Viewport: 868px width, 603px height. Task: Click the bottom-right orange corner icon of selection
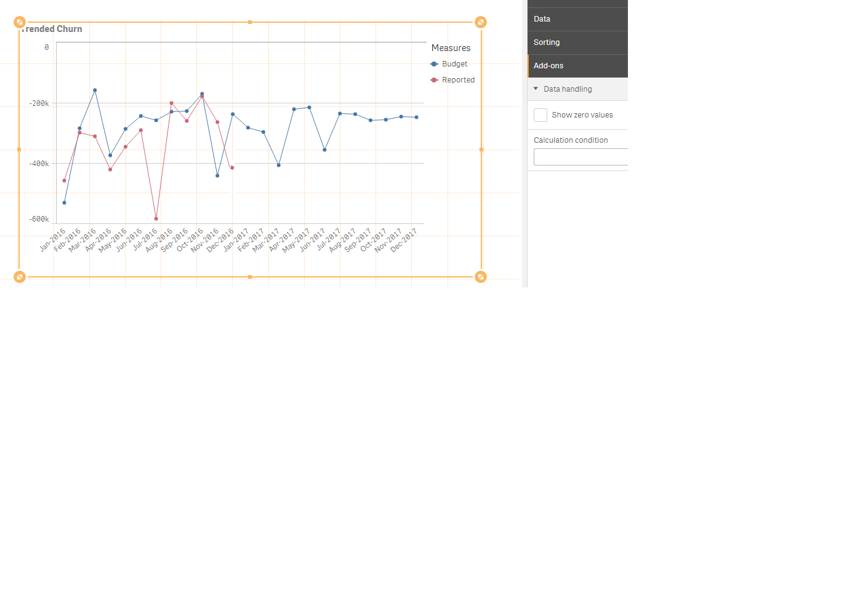pos(481,276)
